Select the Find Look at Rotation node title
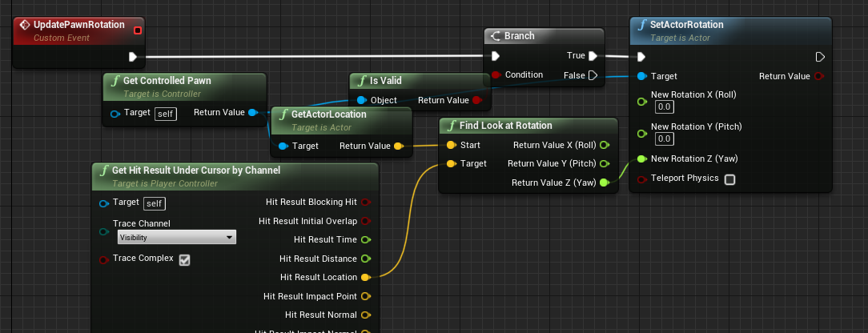Viewport: 868px width, 333px height. click(505, 126)
